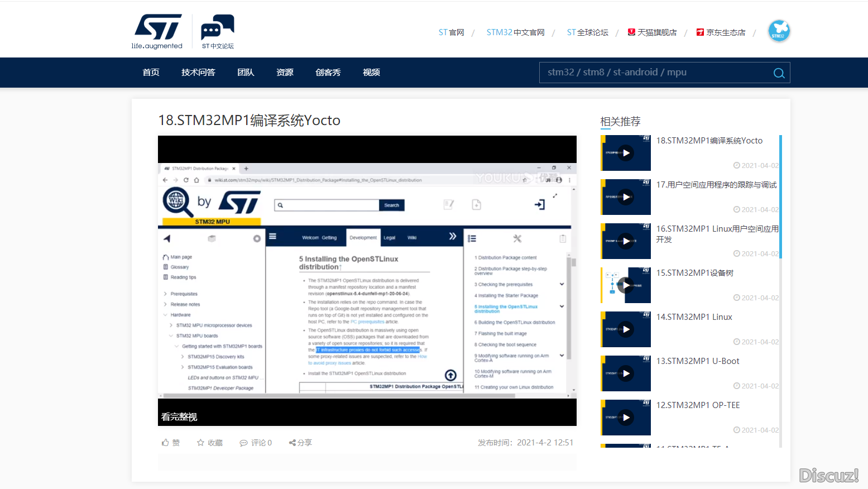Play thumbnail for 16.STM32MP1 Linux用户空间应用开发
Viewport: 868px width, 489px height.
pos(626,241)
